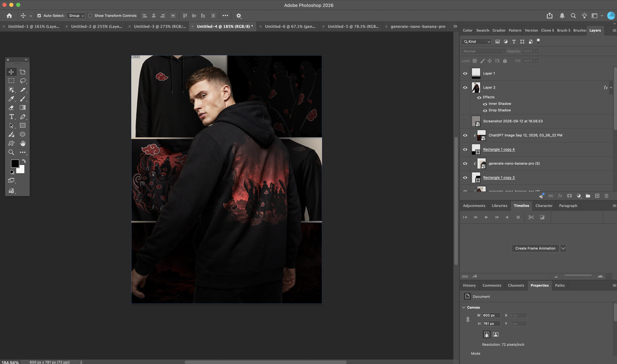The image size is (617, 364).
Task: Uncheck the Auto-Select checkbox
Action: tap(39, 16)
